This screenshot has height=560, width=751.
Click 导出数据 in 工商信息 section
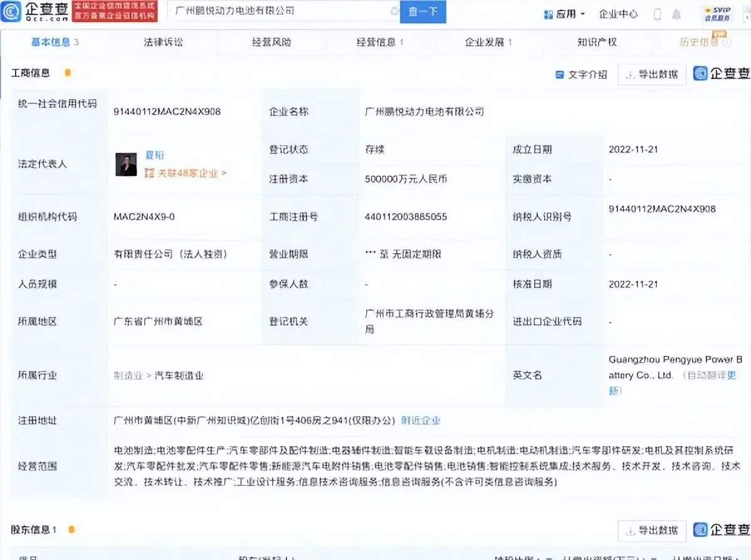(x=652, y=74)
